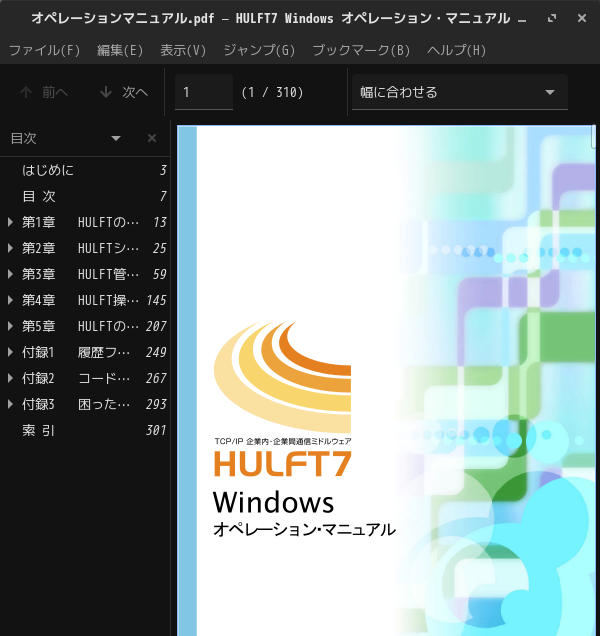
Task: Click the 前へ previous page button
Action: tap(44, 92)
